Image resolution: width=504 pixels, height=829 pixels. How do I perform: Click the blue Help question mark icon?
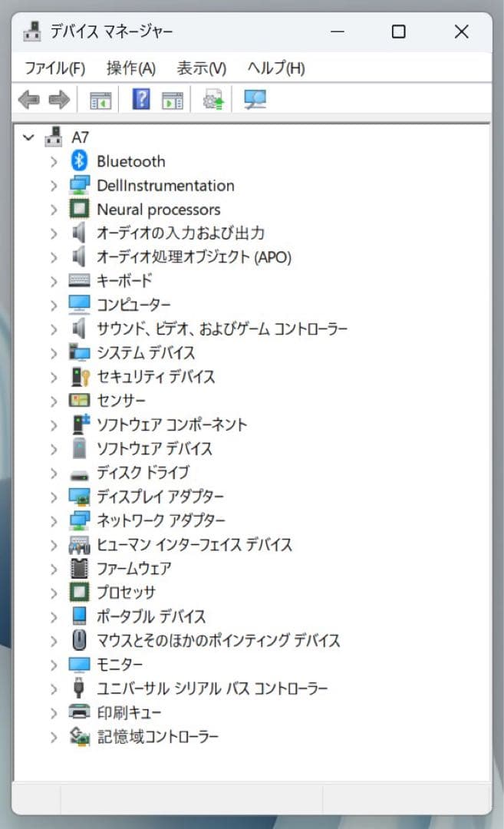click(x=141, y=99)
